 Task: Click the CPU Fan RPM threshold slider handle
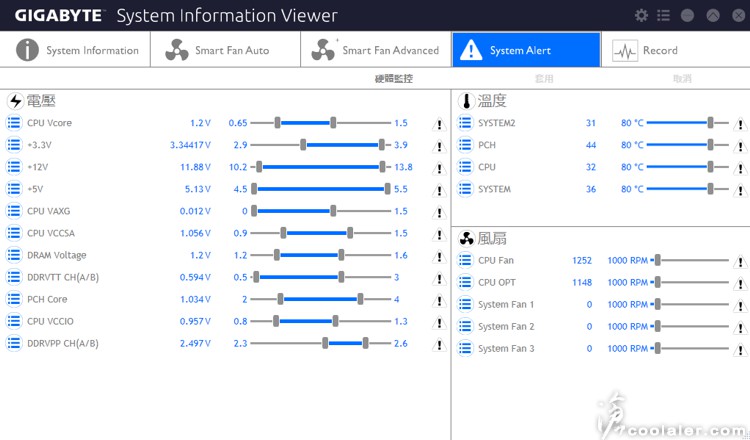pyautogui.click(x=658, y=260)
